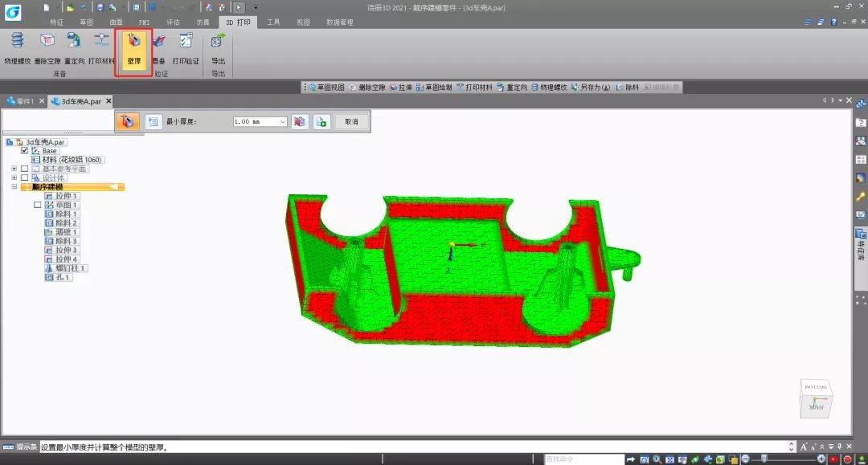Switch to the 曲面 ribbon tab

[x=117, y=22]
